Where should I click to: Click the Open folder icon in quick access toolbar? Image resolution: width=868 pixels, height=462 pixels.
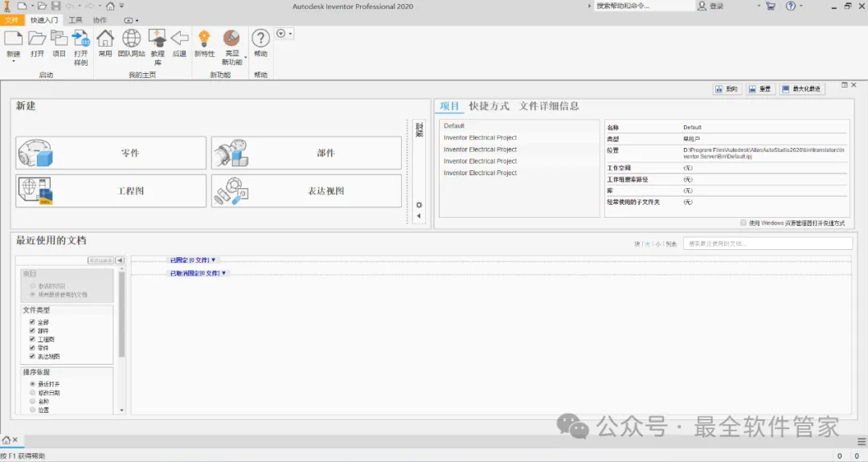pos(42,6)
